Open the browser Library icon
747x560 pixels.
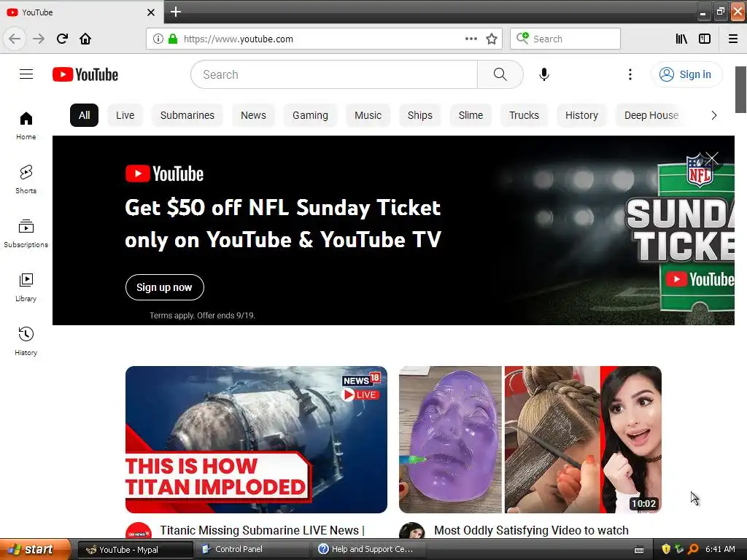(x=681, y=39)
